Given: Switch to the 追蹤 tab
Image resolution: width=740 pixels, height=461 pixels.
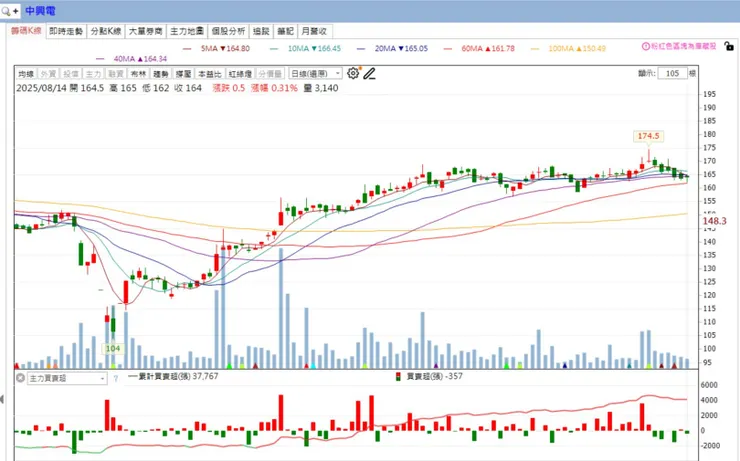Looking at the screenshot, I should click(261, 31).
